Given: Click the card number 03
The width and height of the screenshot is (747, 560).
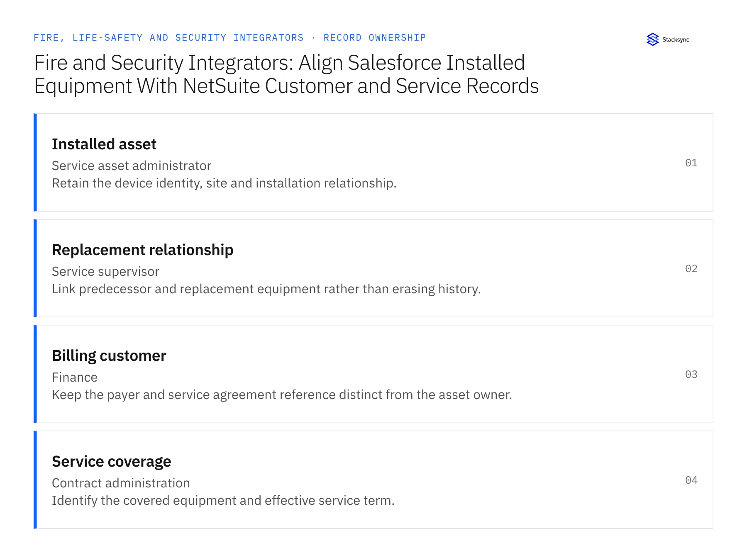Looking at the screenshot, I should [691, 374].
